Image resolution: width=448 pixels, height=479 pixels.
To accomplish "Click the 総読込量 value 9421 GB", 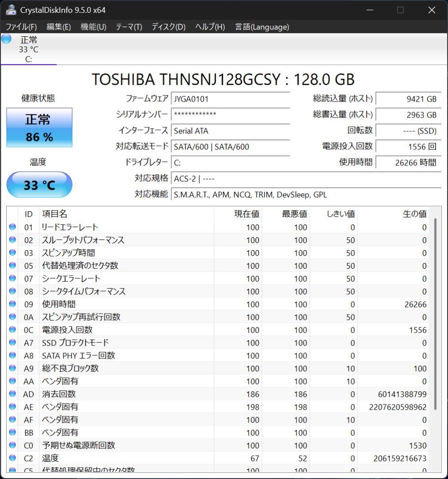I will click(408, 99).
